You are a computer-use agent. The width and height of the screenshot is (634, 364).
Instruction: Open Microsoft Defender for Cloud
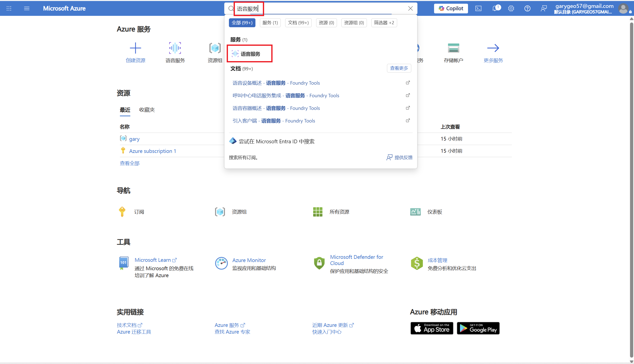pyautogui.click(x=357, y=260)
